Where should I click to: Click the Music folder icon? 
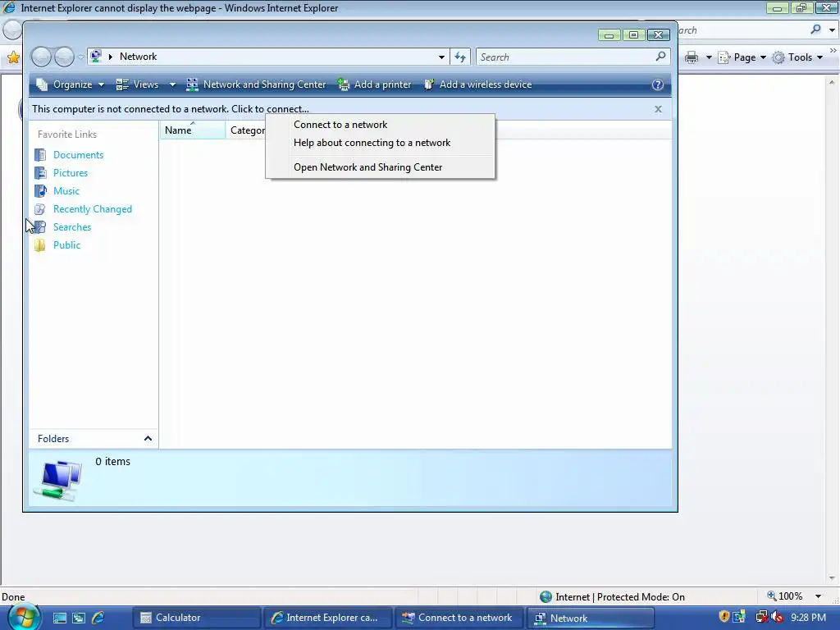tap(40, 190)
